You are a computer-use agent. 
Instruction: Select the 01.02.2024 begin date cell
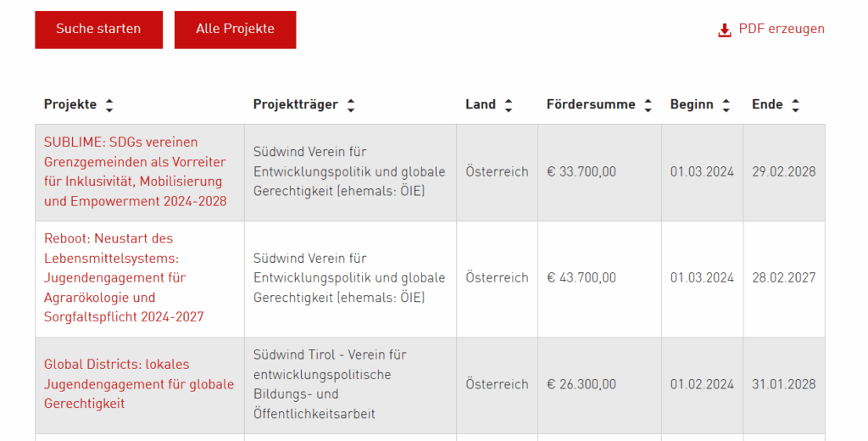click(702, 385)
